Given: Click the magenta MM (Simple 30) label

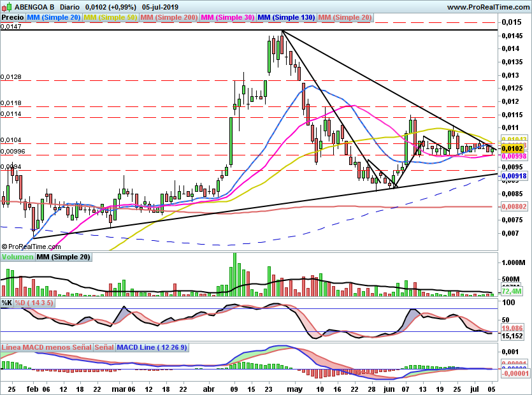Looking at the screenshot, I should tap(227, 18).
